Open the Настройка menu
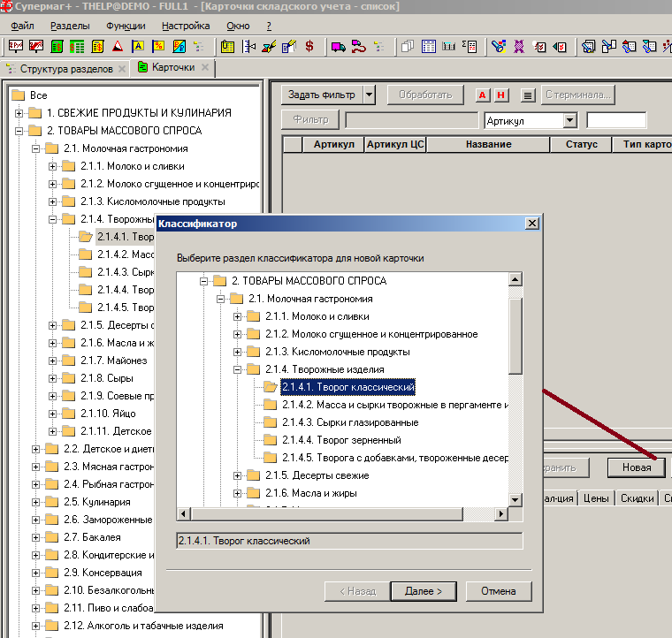This screenshot has height=638, width=672. pyautogui.click(x=186, y=26)
